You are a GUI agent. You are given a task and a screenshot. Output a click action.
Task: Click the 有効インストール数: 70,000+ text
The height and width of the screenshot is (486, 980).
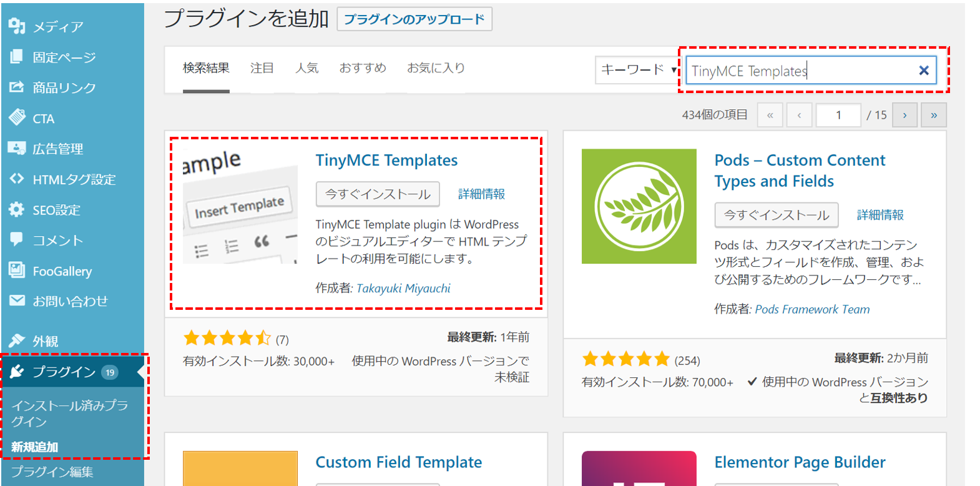[657, 382]
